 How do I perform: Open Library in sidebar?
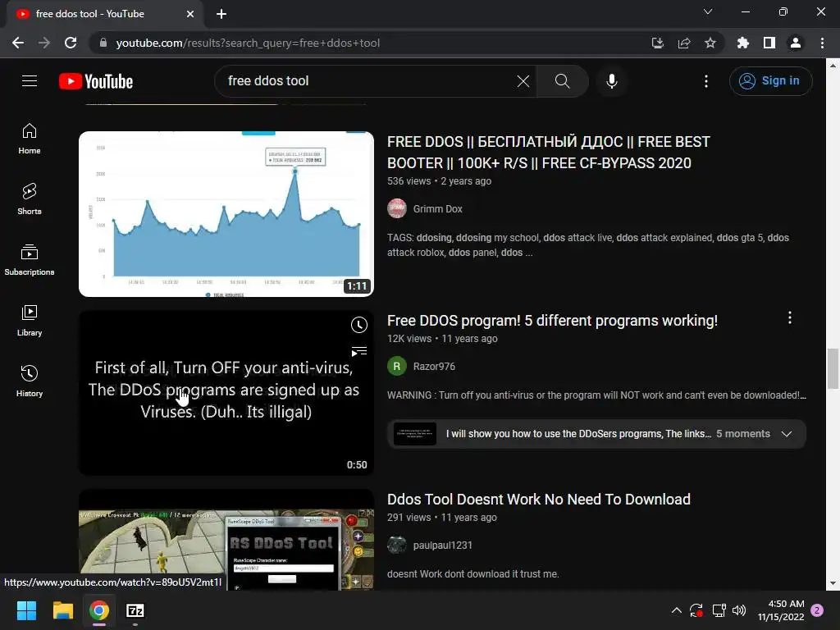point(30,321)
